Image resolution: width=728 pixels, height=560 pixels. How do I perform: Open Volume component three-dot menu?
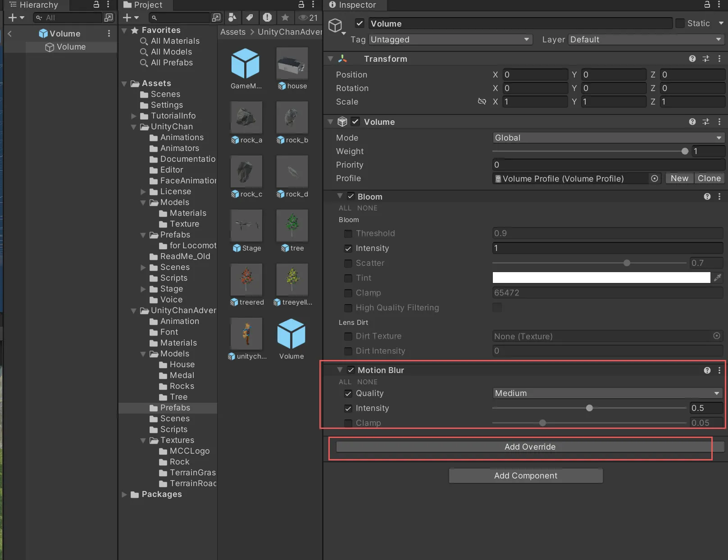point(719,122)
